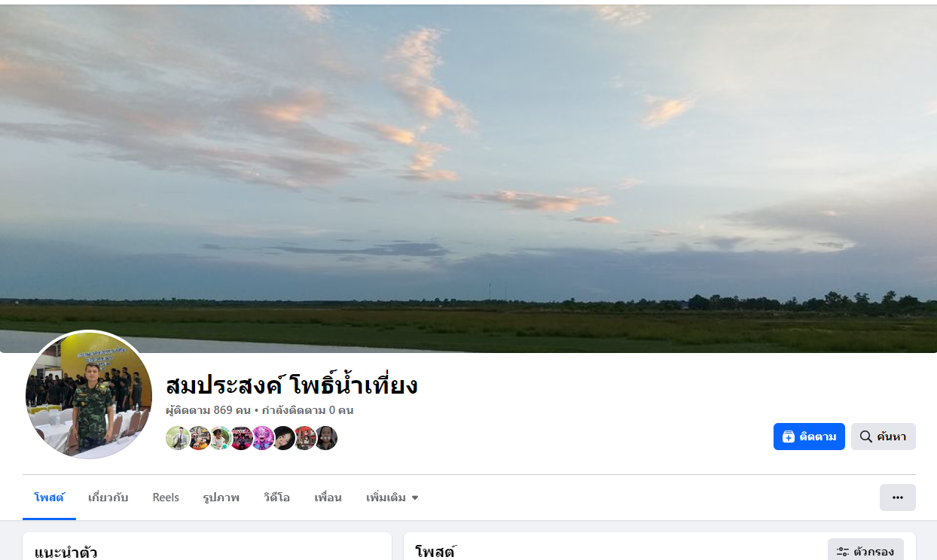Open the ตัวกรอง filter button

coord(865,552)
